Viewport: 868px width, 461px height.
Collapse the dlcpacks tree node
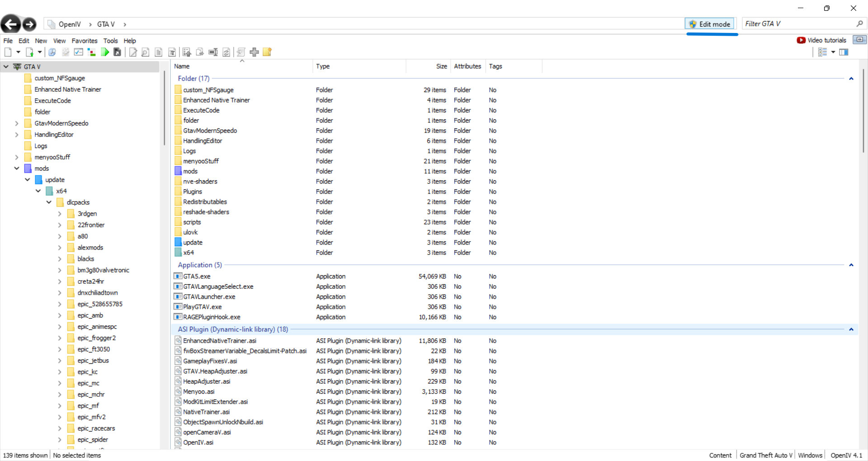(49, 202)
